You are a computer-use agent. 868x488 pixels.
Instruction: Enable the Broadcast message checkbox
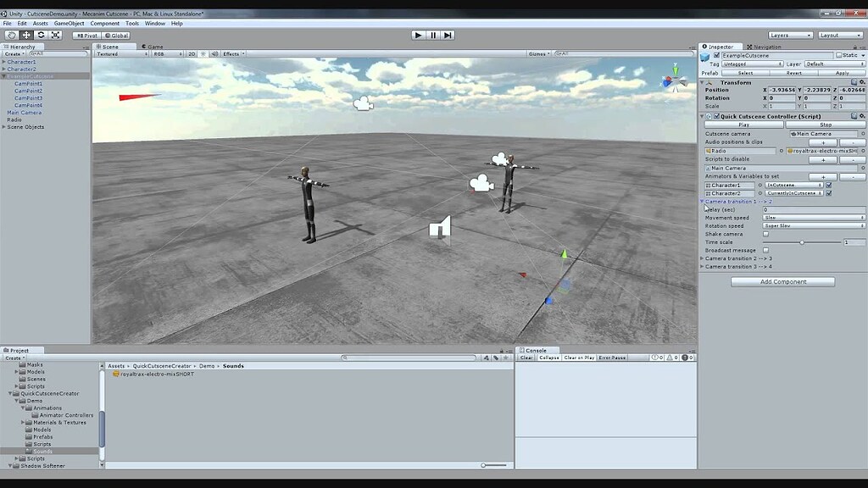click(766, 250)
